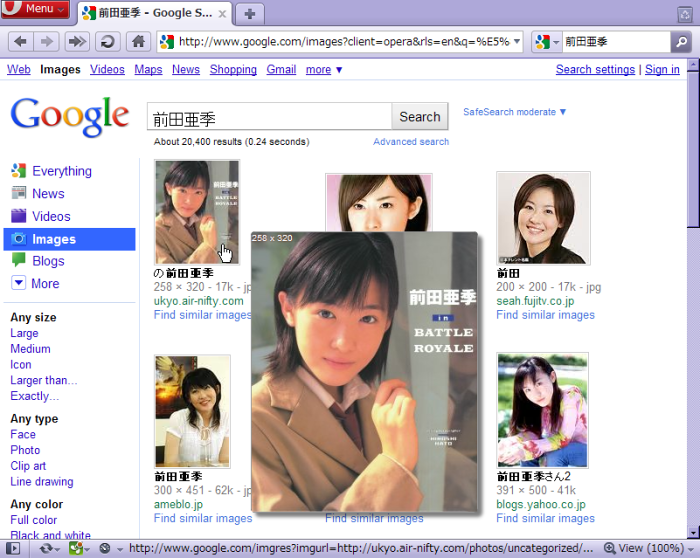Open the Gmail link
The height and width of the screenshot is (558, 700).
point(281,70)
